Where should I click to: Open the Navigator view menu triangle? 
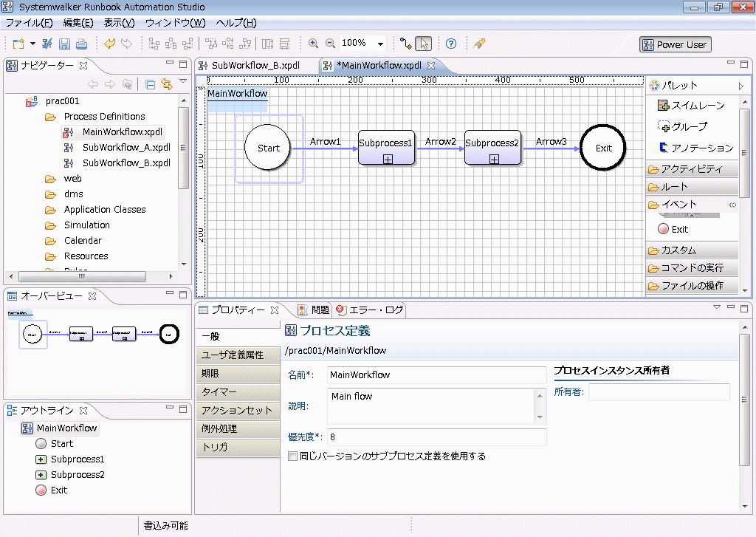[x=183, y=81]
